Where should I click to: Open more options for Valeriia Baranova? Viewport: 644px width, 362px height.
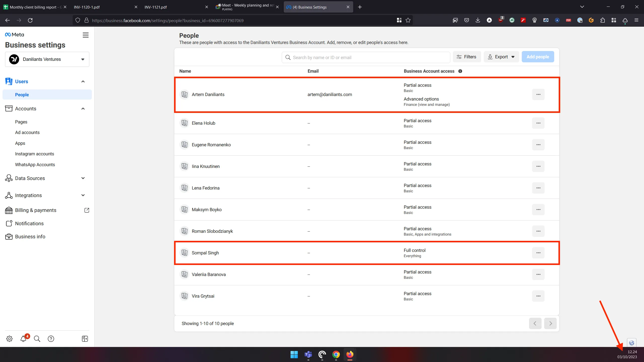coord(538,275)
